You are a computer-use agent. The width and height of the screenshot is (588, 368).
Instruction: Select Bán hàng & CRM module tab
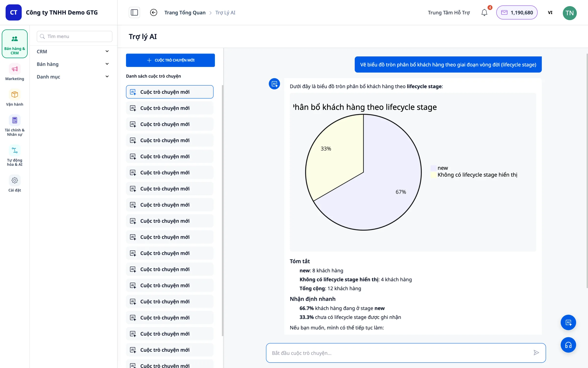click(15, 44)
